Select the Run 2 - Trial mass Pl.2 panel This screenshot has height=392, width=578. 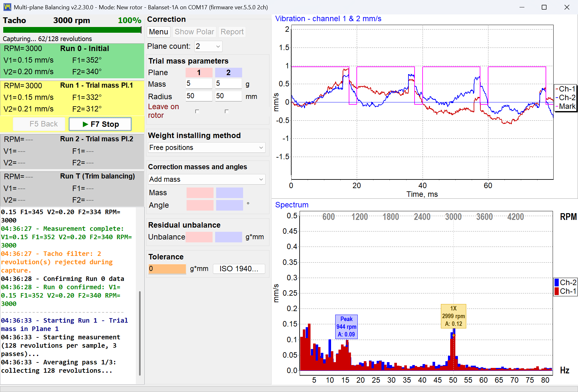(x=72, y=151)
